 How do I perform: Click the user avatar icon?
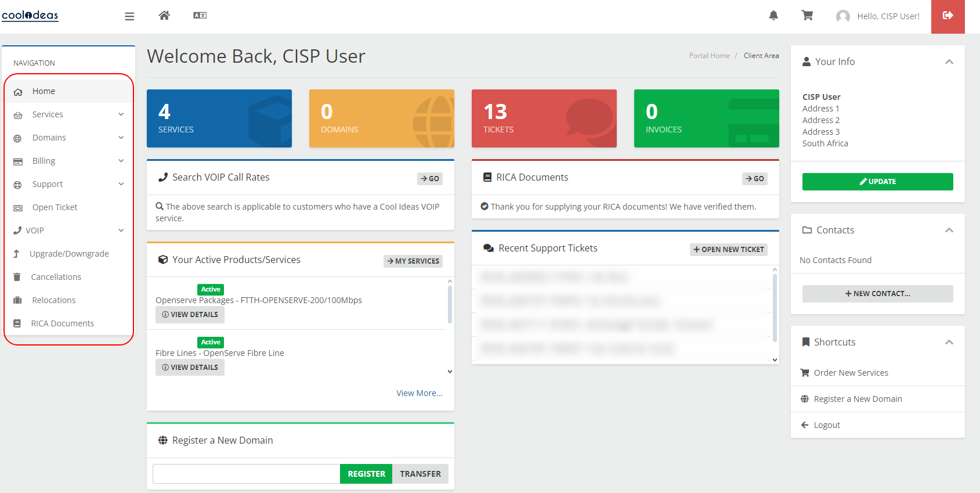[843, 16]
